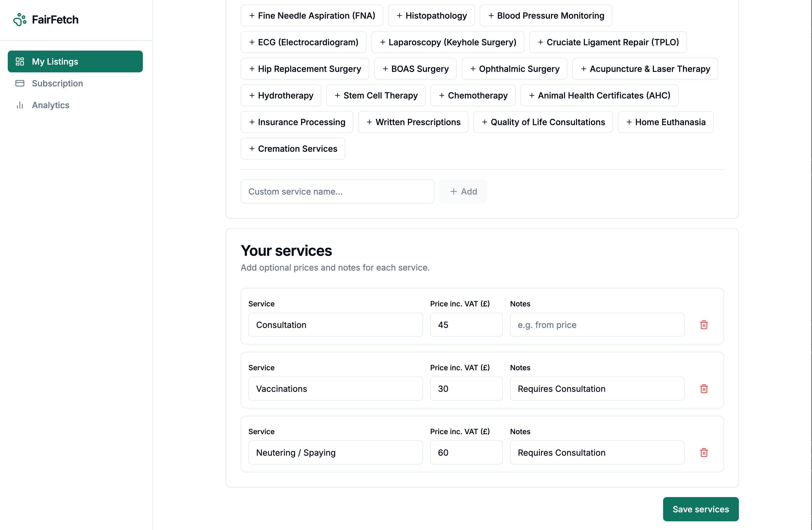
Task: Click the Requires Consultation note for Vaccinations
Action: click(597, 388)
